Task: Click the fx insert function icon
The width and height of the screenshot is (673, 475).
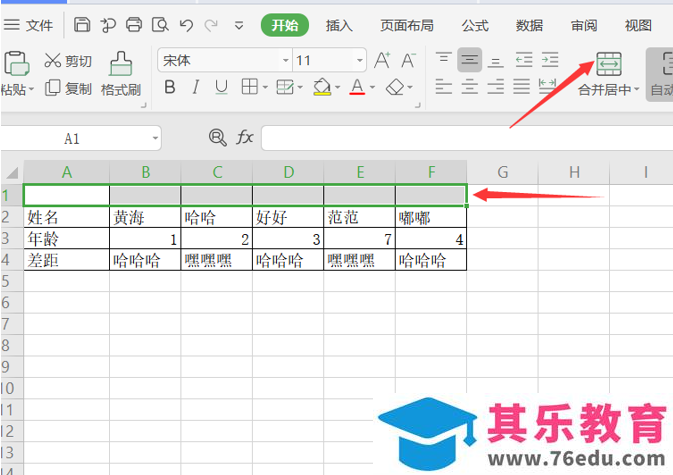Action: coord(245,138)
